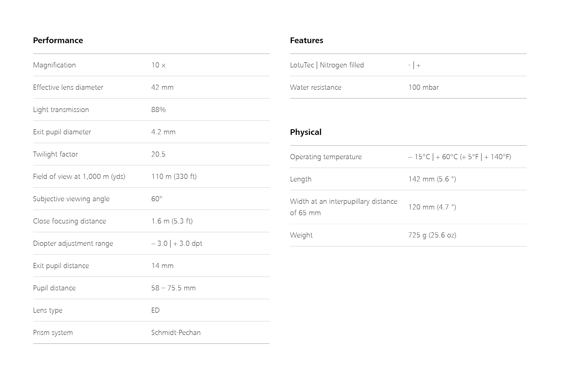Viewport: 588px width, 365px height.
Task: Select the Subjective viewing angle label
Action: (71, 199)
